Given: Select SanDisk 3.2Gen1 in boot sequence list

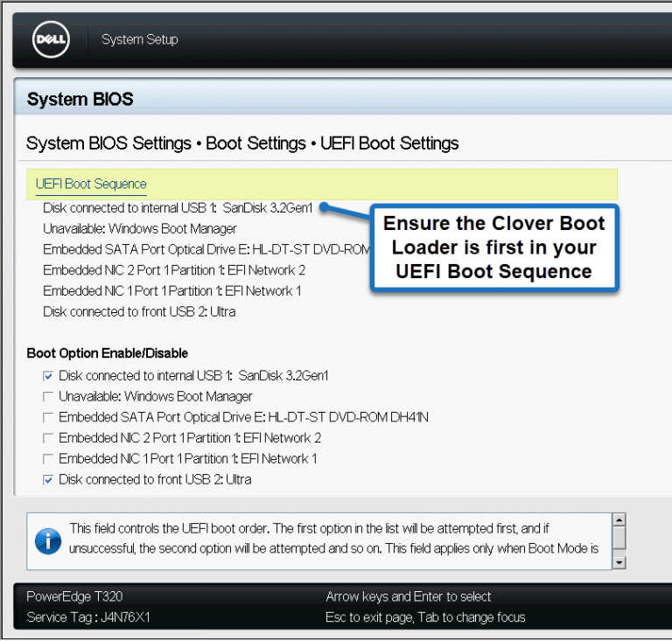Looking at the screenshot, I should [x=177, y=208].
